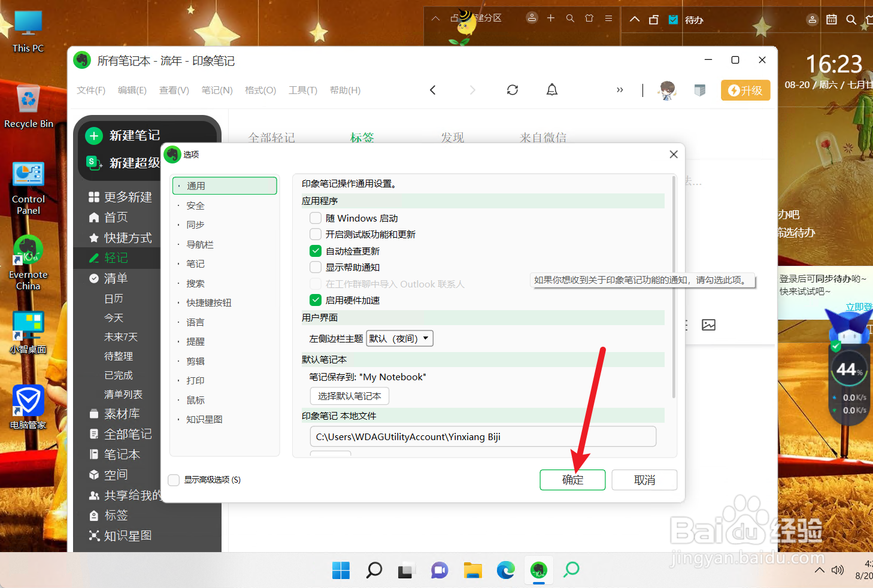
Task: Open 日历 under 清单
Action: tap(114, 298)
